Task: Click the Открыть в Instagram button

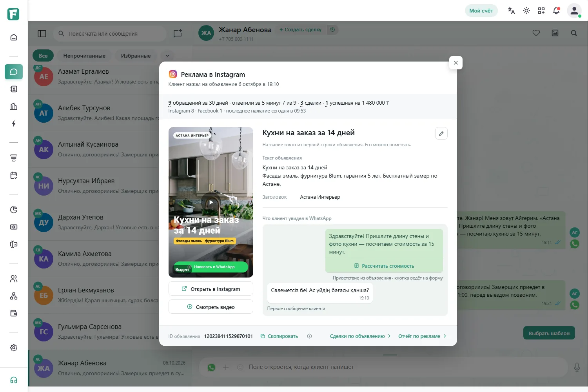Action: coord(211,289)
